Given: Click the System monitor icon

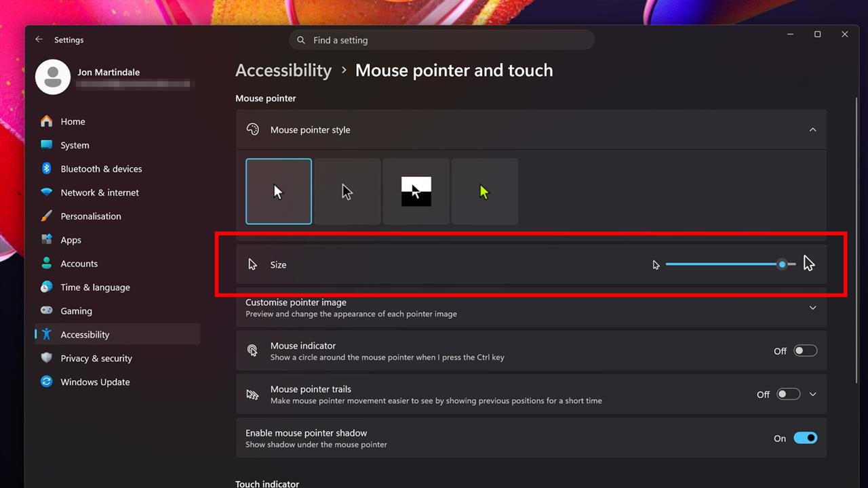Looking at the screenshot, I should (x=46, y=145).
